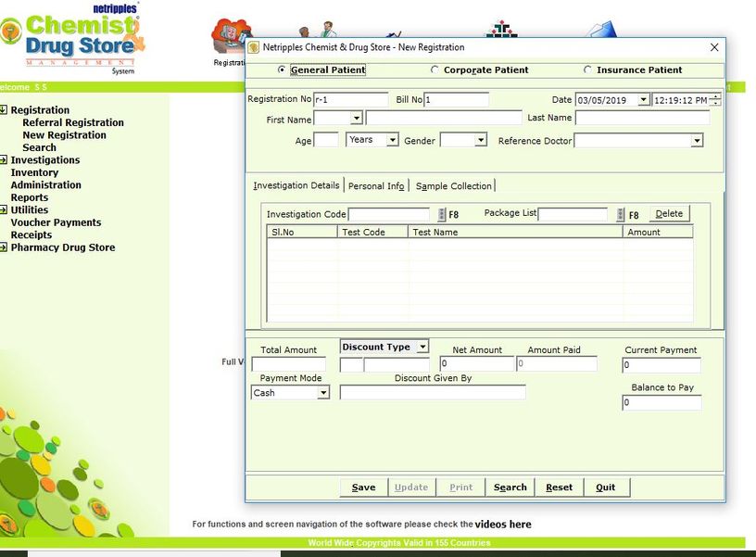Click the Balance to Pay field
Image resolution: width=756 pixels, height=557 pixels.
(661, 402)
